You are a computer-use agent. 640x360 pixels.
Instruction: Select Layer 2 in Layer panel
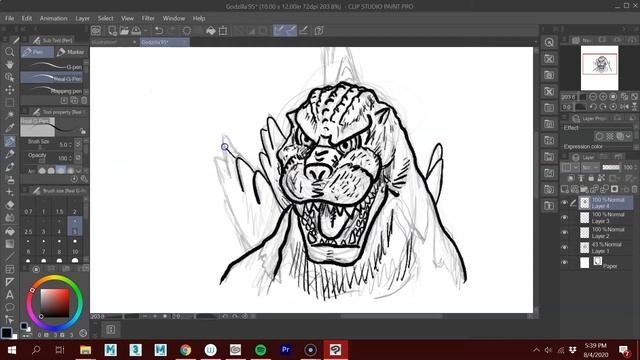[606, 233]
